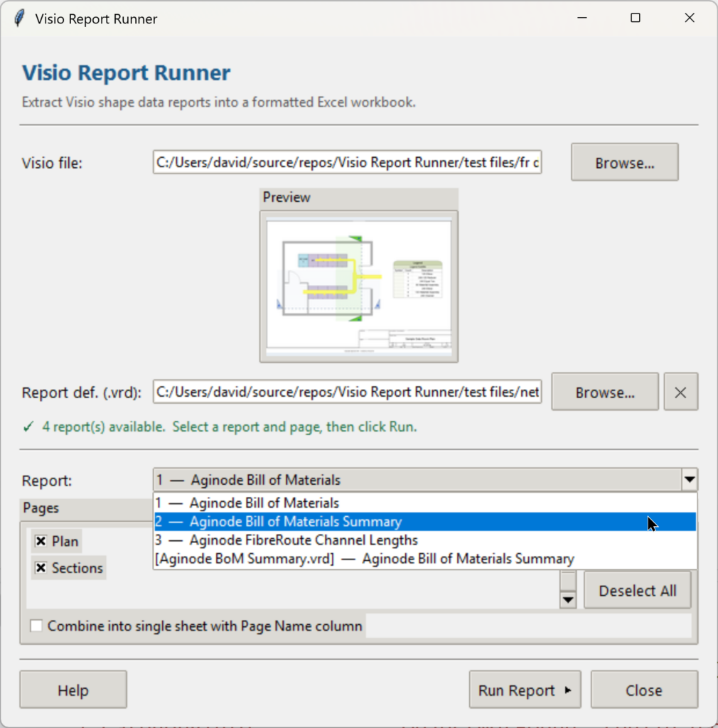
Task: Click the Pages group label
Action: (41, 508)
